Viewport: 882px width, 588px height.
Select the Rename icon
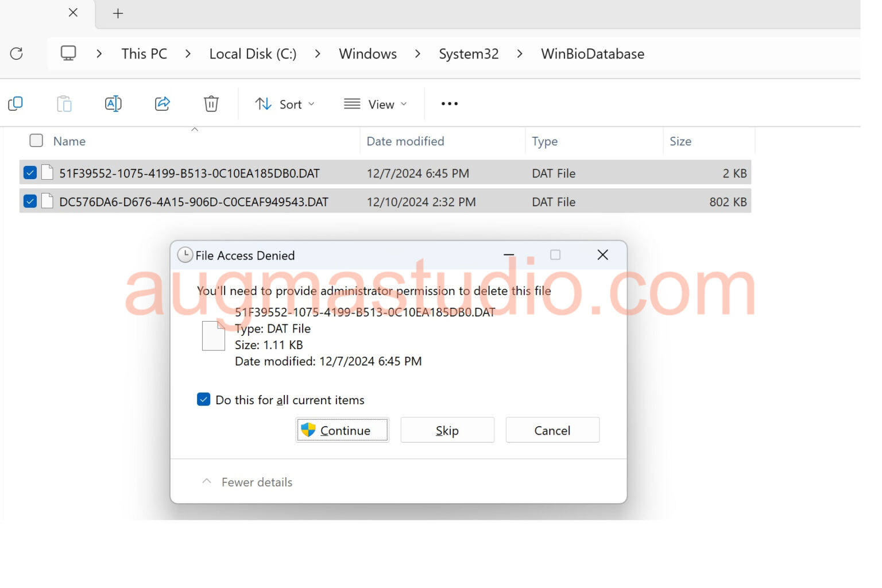113,103
